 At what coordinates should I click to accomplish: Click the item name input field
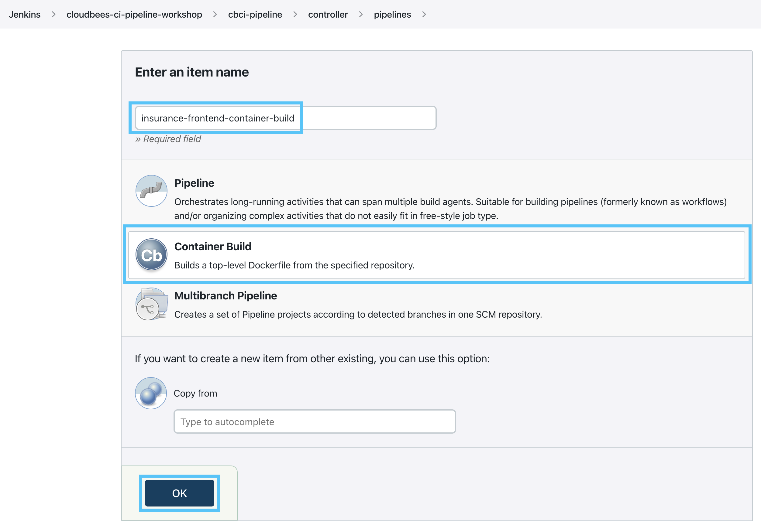(x=285, y=118)
